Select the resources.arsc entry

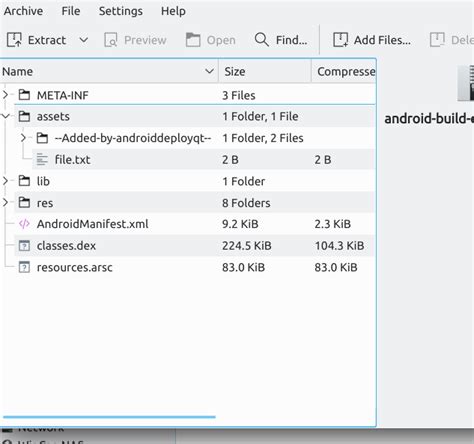[x=75, y=267]
